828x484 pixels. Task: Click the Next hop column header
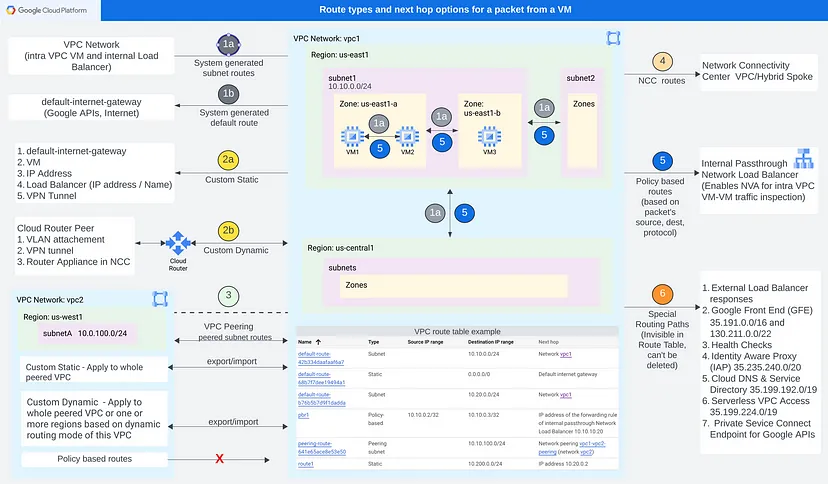(x=548, y=342)
